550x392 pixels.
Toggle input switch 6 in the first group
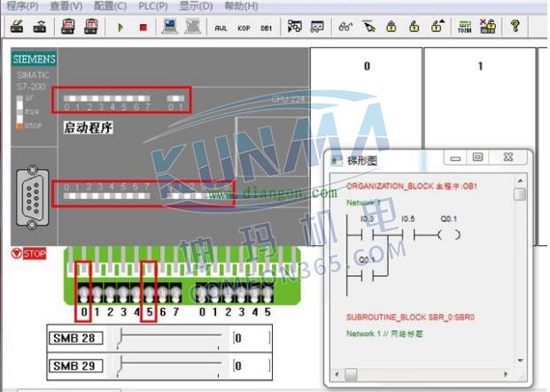tap(162, 293)
